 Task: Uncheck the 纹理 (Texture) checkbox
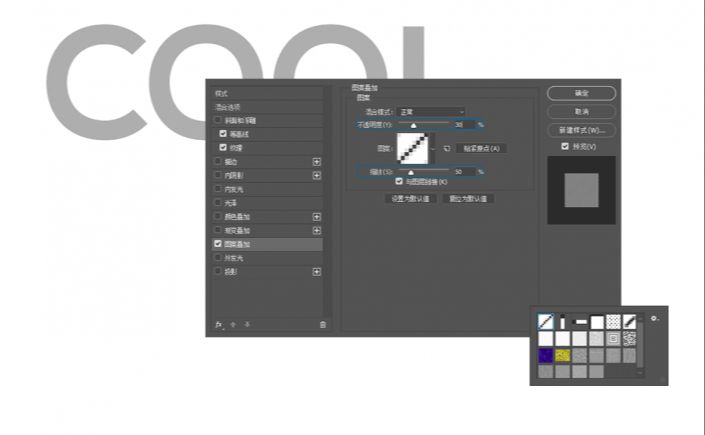[223, 147]
